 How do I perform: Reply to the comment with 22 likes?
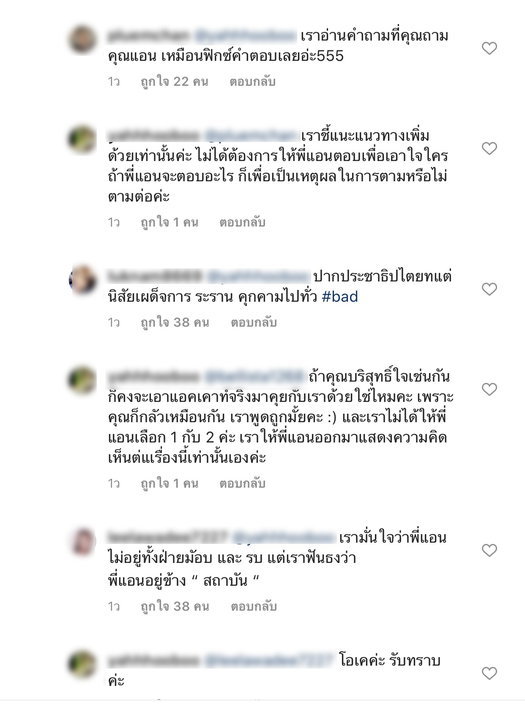tap(252, 82)
